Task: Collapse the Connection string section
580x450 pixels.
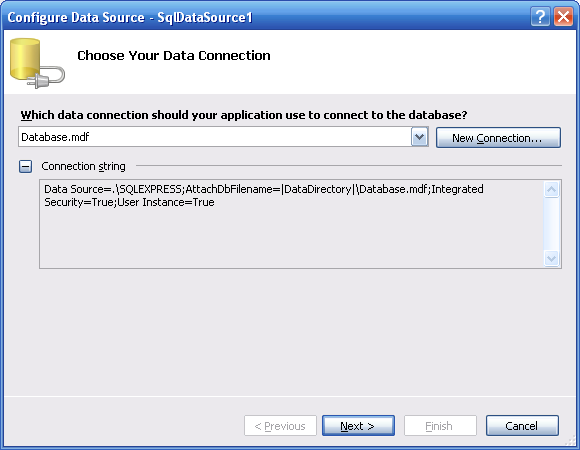Action: [x=26, y=167]
